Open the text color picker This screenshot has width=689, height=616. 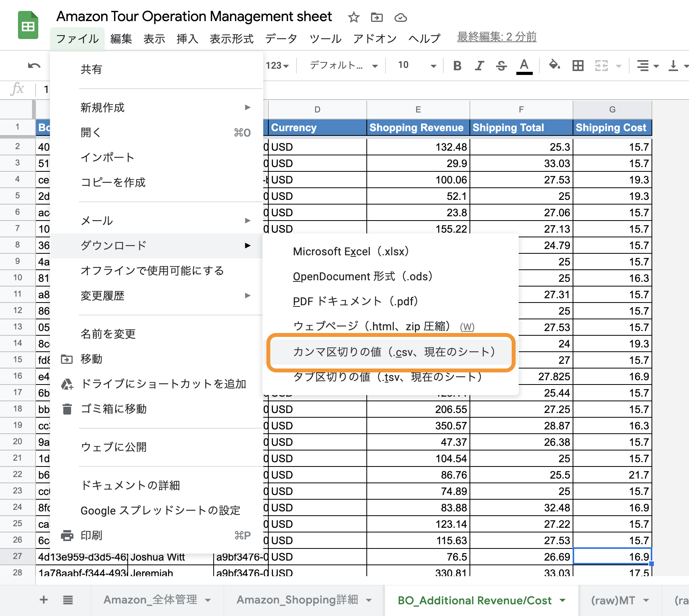point(524,66)
